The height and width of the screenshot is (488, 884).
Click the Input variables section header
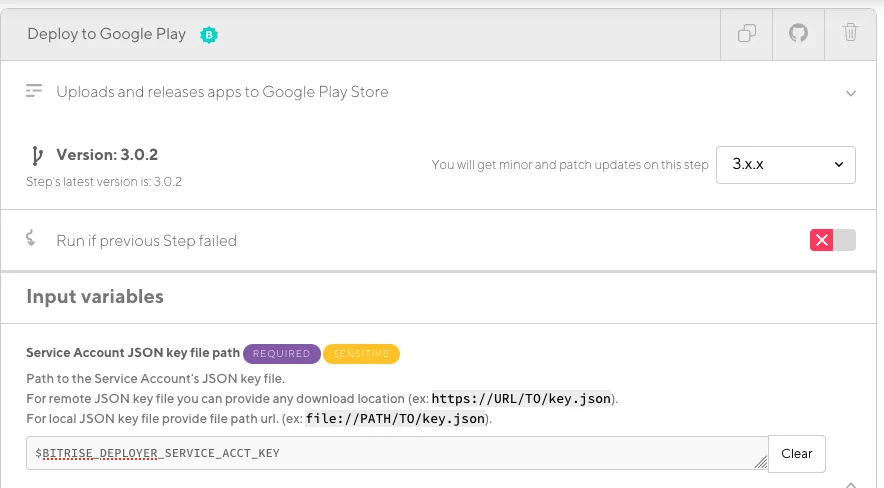point(95,296)
